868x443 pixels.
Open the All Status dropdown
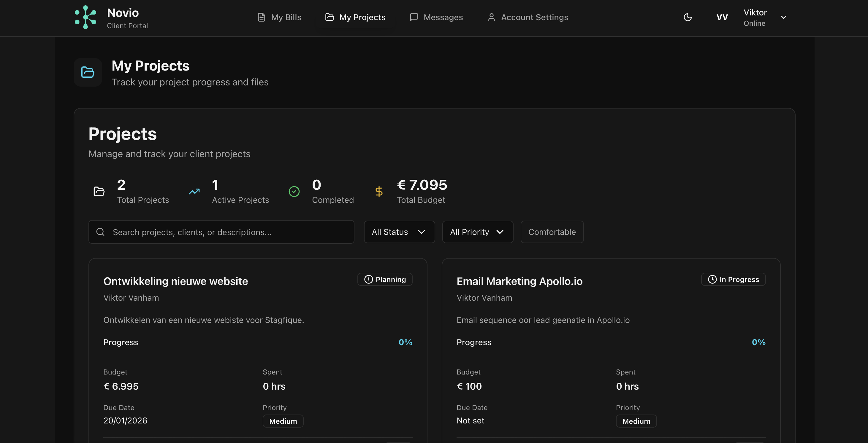point(399,232)
